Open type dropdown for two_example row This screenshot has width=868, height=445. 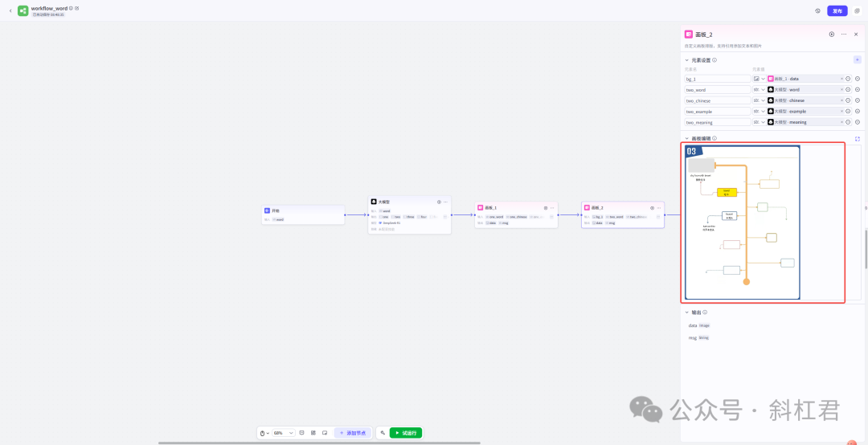[x=759, y=111]
